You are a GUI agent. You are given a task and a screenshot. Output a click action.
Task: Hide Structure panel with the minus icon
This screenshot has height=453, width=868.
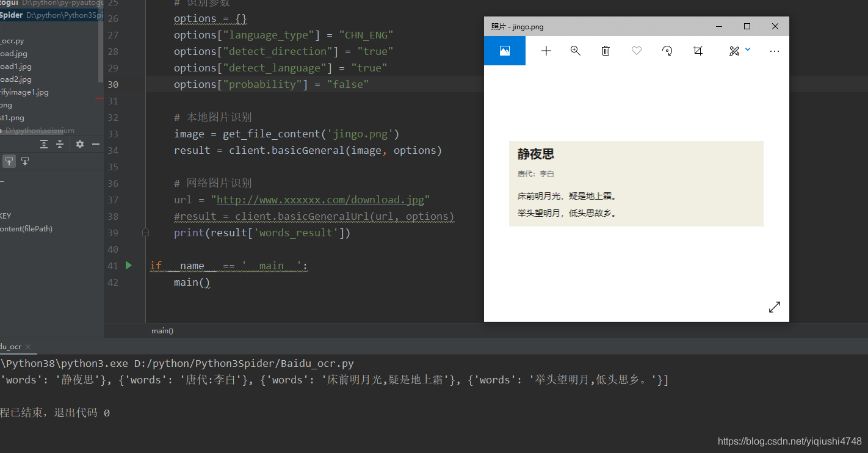tap(96, 144)
